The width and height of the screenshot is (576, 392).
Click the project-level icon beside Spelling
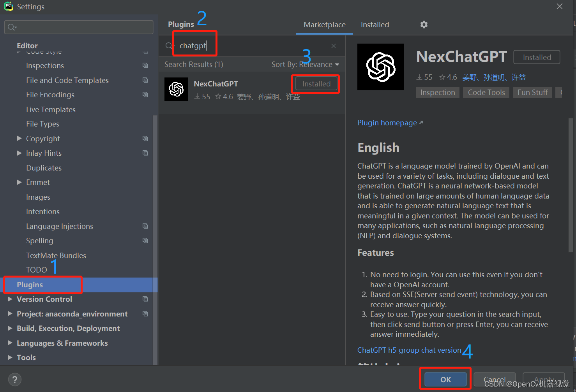[145, 241]
